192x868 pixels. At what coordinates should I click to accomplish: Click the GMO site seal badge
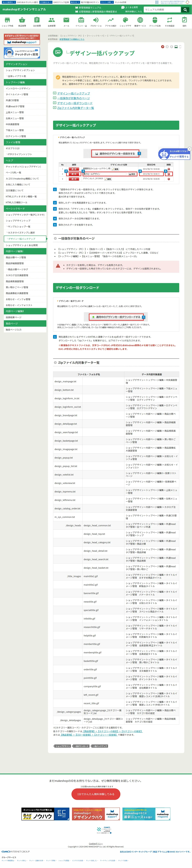[104, 831]
